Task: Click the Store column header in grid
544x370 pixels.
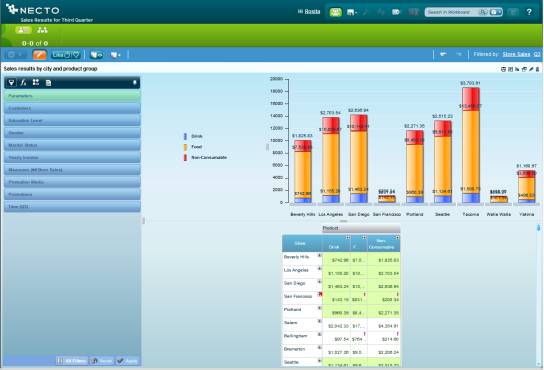Action: click(302, 243)
